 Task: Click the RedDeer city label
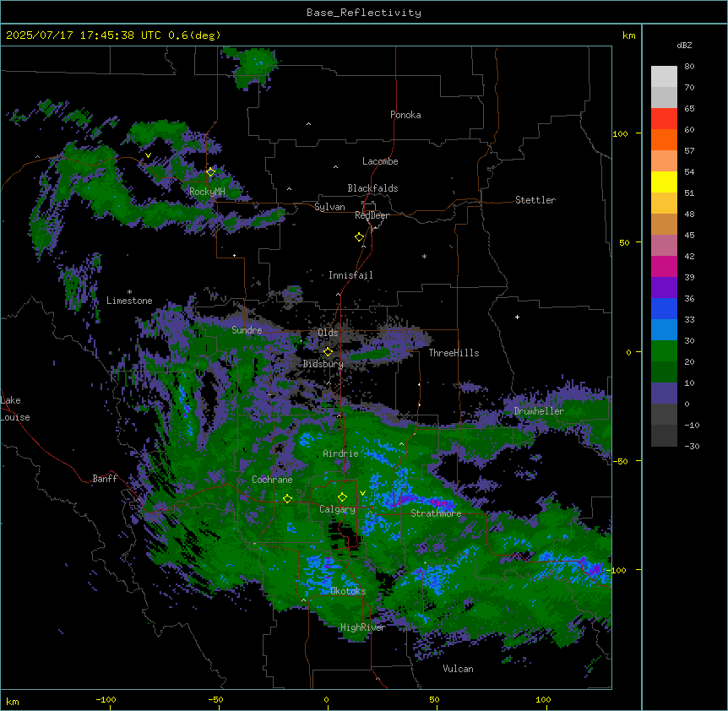372,215
